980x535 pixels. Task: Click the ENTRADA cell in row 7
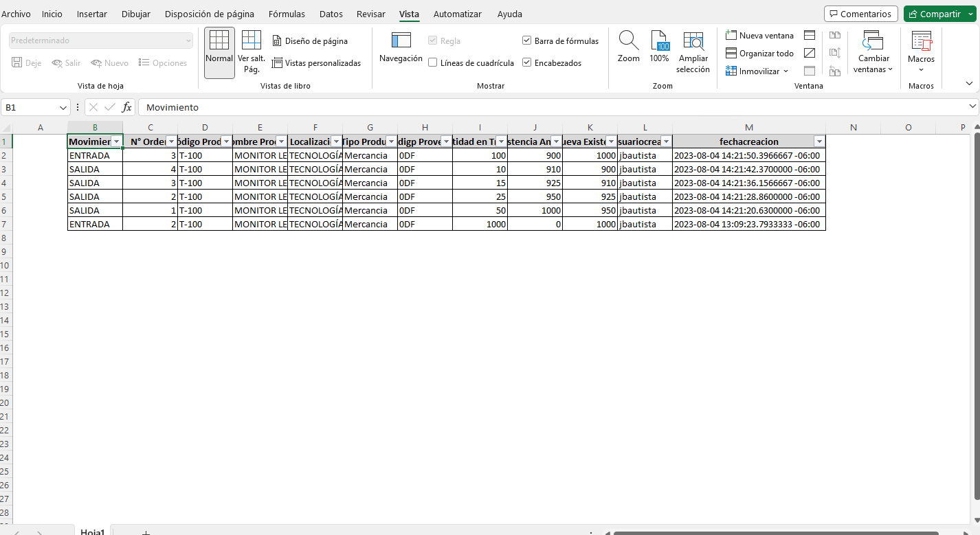click(95, 224)
